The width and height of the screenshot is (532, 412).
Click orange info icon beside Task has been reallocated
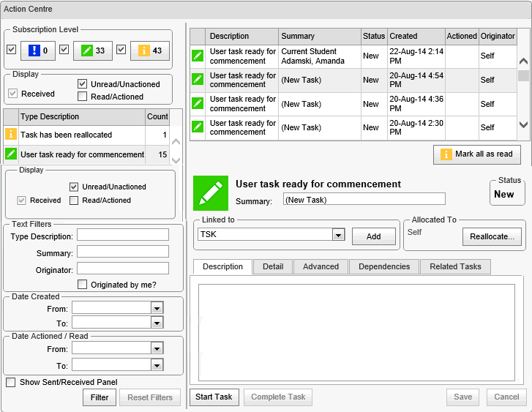pos(11,135)
